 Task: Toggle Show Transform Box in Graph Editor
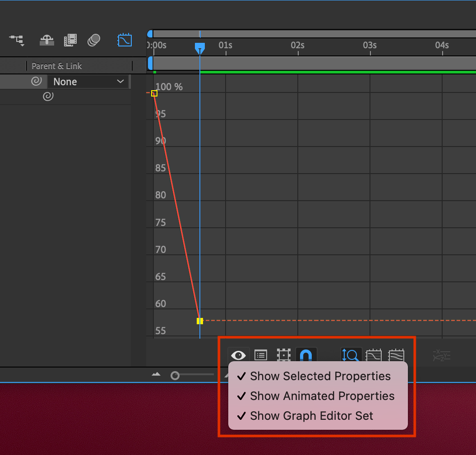[283, 355]
